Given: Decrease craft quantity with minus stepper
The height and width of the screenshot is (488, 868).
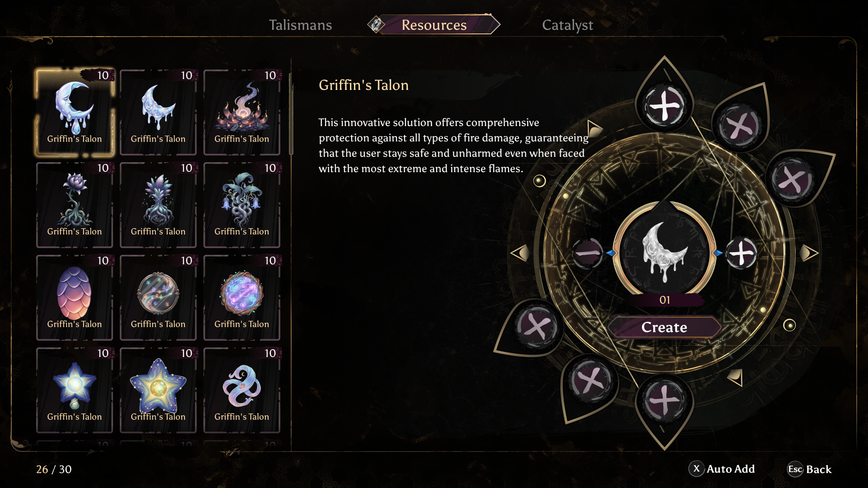Looking at the screenshot, I should [x=588, y=253].
